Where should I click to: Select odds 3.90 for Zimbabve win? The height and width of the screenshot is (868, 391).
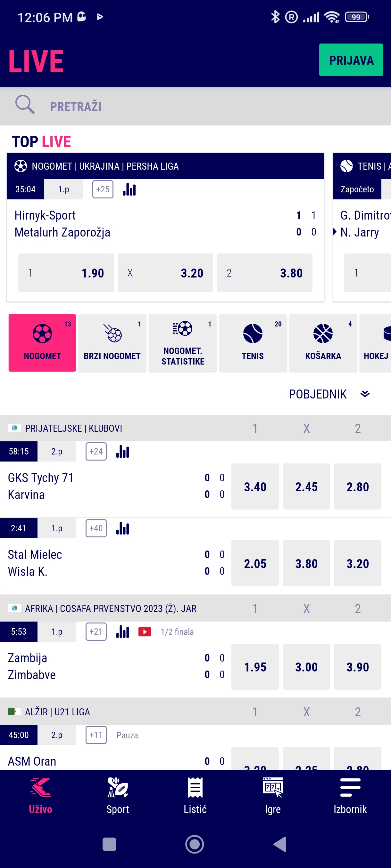tap(357, 667)
